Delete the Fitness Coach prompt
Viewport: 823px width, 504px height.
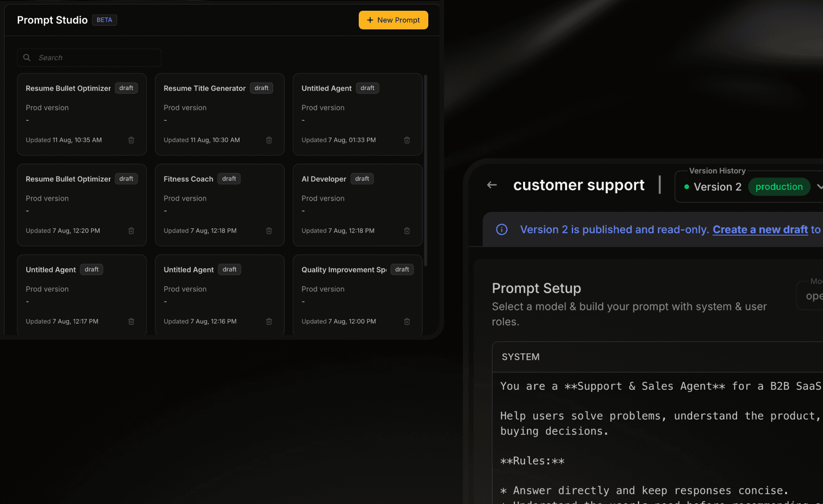tap(269, 231)
